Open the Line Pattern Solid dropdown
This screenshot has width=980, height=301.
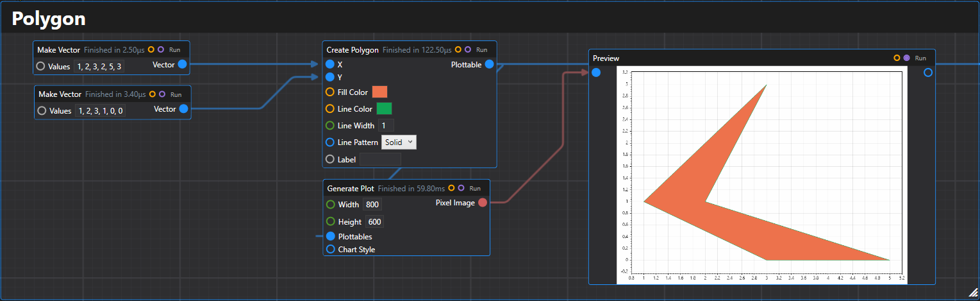(399, 142)
